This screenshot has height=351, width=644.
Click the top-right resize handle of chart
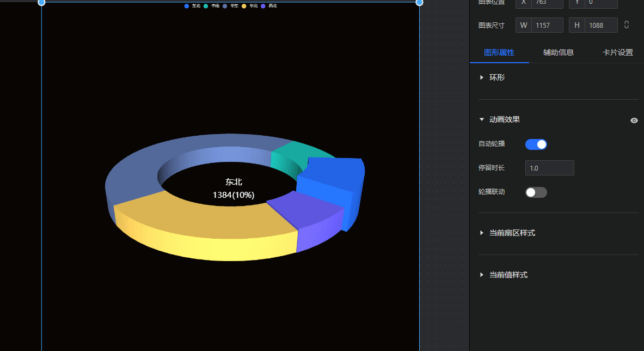point(419,2)
